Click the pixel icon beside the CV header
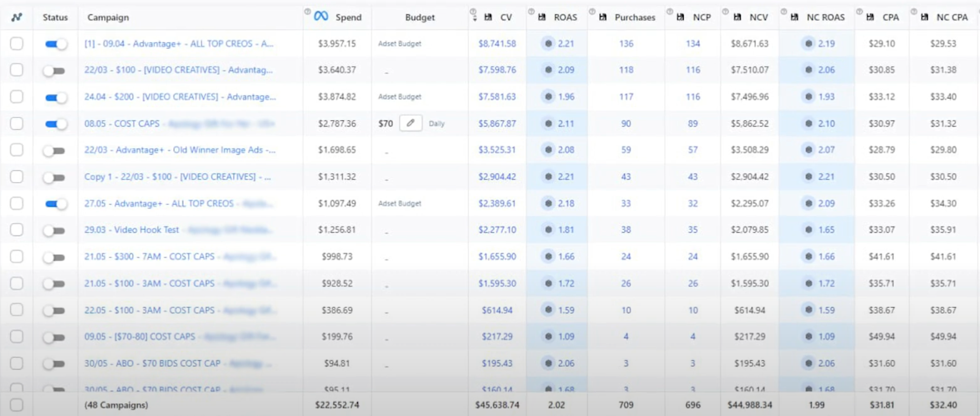The height and width of the screenshot is (416, 980). (488, 17)
